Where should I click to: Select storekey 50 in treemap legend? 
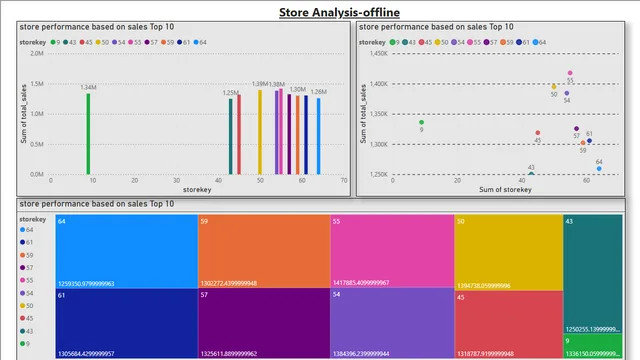pos(27,306)
